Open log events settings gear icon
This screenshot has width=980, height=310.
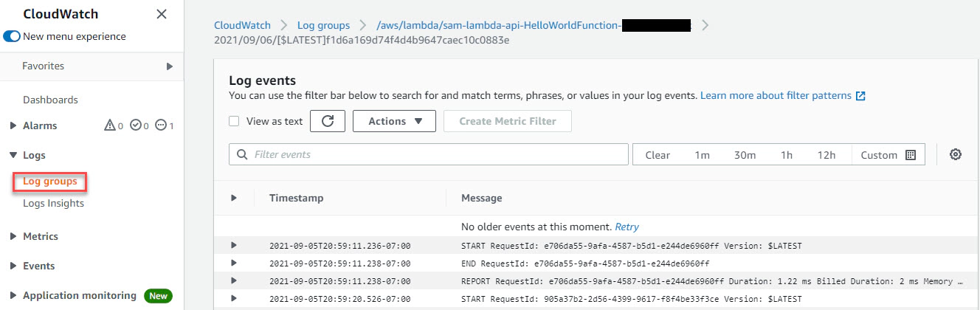(x=956, y=154)
